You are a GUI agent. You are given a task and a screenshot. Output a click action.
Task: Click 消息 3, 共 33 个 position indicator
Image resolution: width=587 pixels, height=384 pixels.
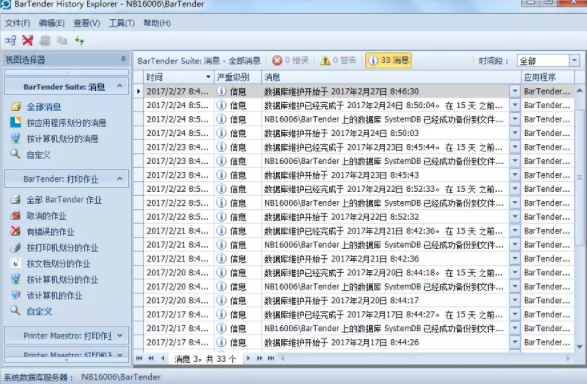click(x=205, y=359)
